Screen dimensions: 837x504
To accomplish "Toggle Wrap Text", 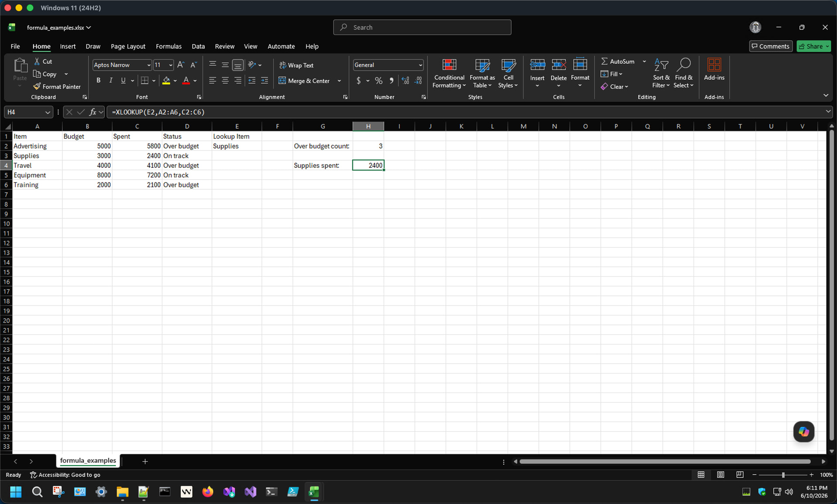I will pyautogui.click(x=296, y=65).
